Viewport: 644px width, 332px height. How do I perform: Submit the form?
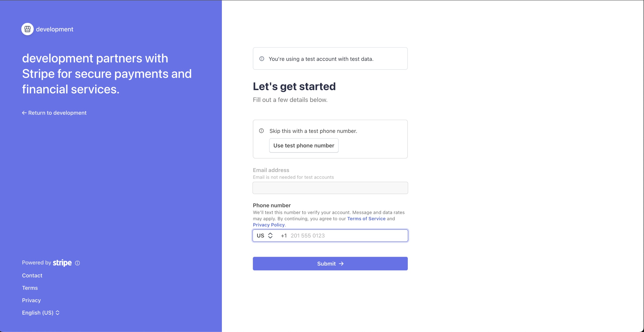click(x=330, y=264)
